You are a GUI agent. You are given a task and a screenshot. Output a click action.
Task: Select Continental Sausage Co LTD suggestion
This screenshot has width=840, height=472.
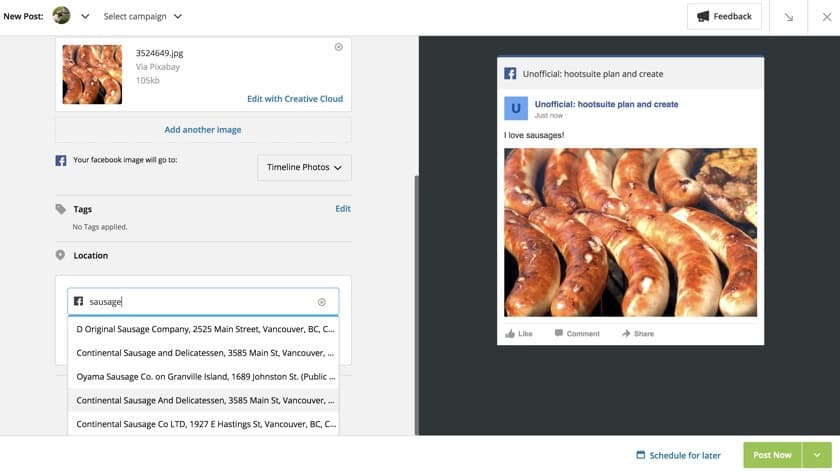click(204, 424)
